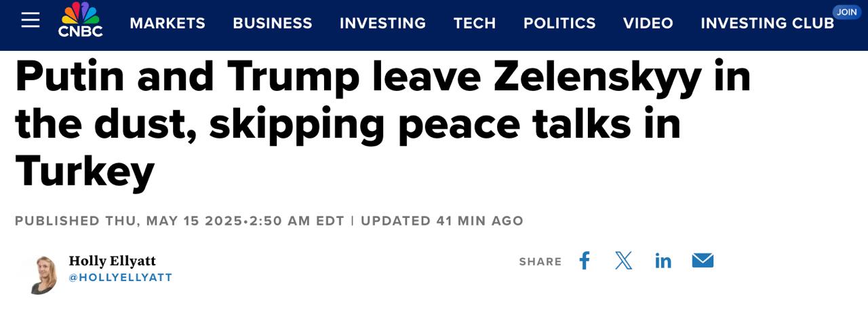This screenshot has width=868, height=315.
Task: Open @HOLLYELLYATT Twitter handle link
Action: [x=121, y=278]
